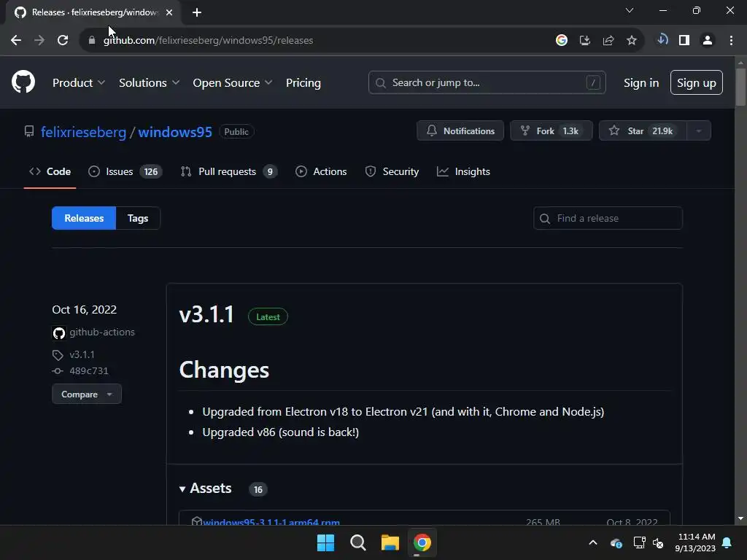Click the Notifications button
The image size is (747, 560).
[460, 131]
